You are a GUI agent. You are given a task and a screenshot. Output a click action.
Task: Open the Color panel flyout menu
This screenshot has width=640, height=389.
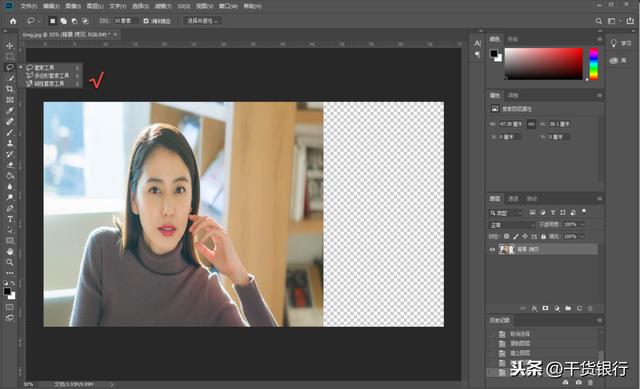[x=600, y=39]
